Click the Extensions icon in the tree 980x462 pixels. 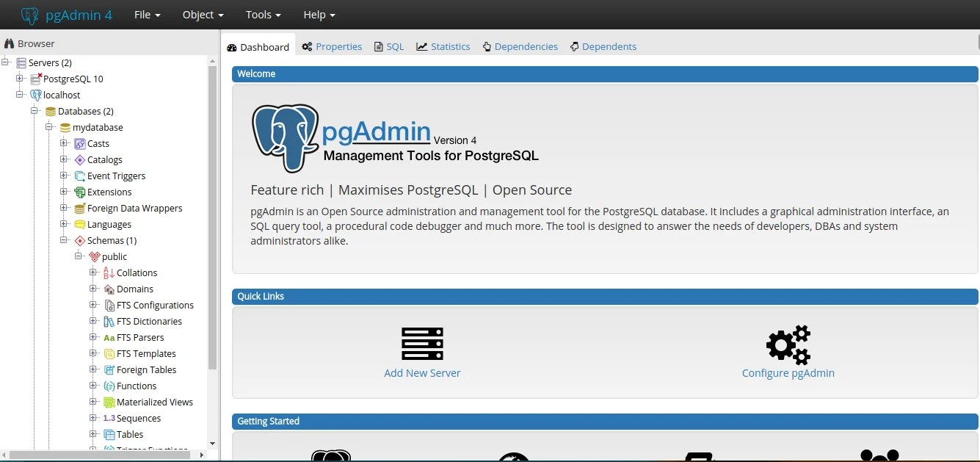pyautogui.click(x=79, y=192)
